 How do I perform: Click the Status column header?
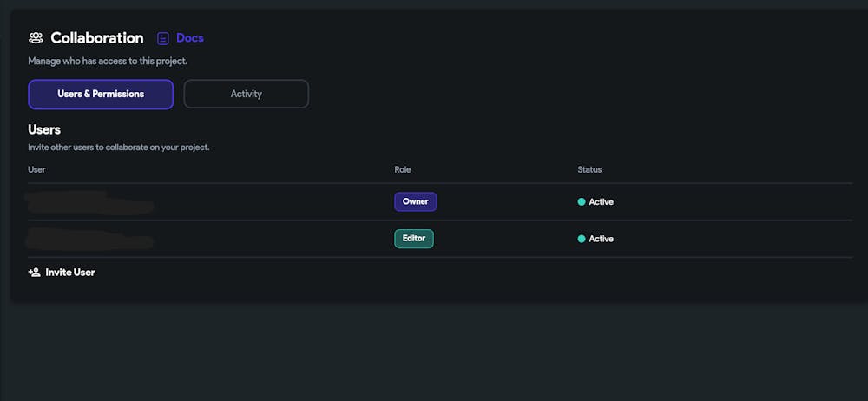click(x=589, y=169)
